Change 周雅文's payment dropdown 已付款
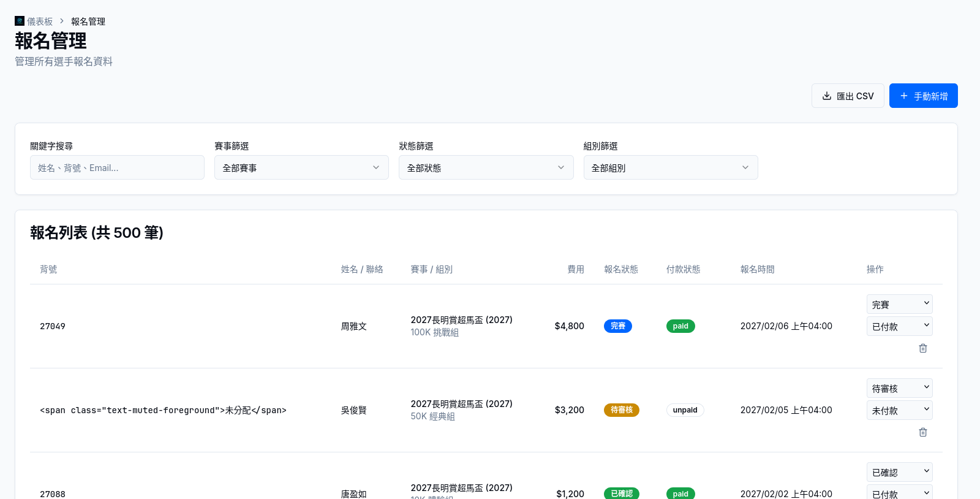 [x=899, y=326]
